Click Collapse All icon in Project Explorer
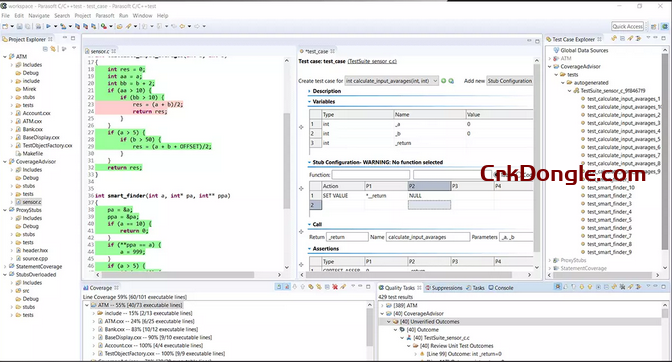 45,49
